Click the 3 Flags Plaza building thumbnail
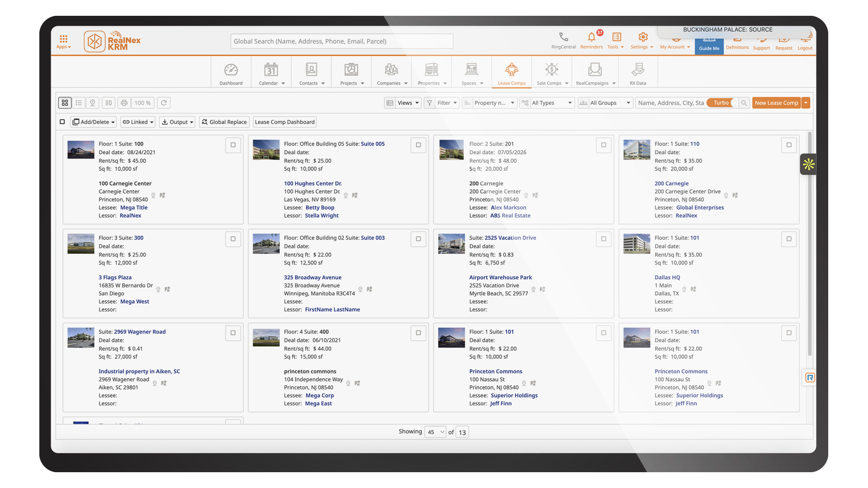This screenshot has height=488, width=868. 81,244
